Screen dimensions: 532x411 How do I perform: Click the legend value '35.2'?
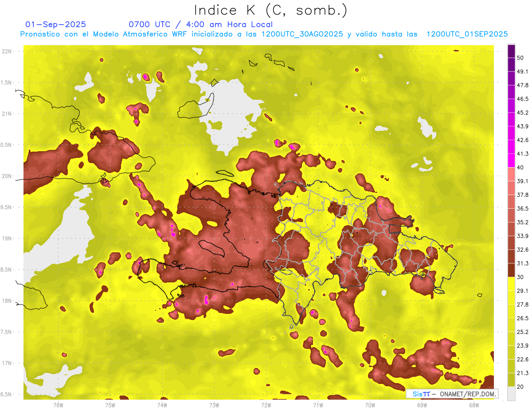point(523,222)
